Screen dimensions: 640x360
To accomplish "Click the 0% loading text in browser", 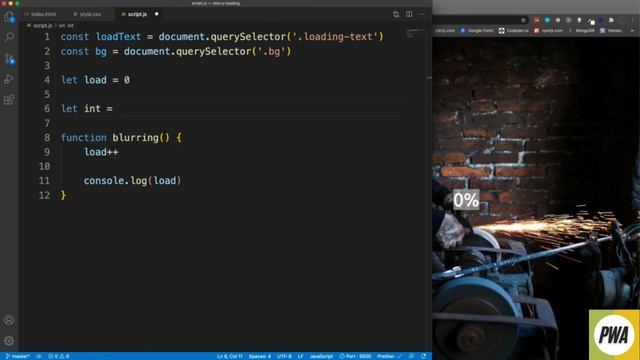I will pos(466,200).
